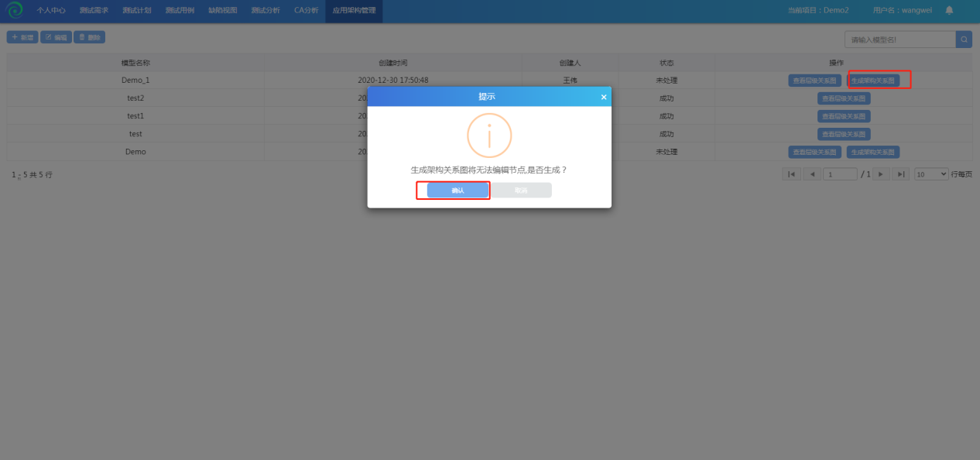Click 查看层级关系图 for Demo row

pyautogui.click(x=815, y=152)
